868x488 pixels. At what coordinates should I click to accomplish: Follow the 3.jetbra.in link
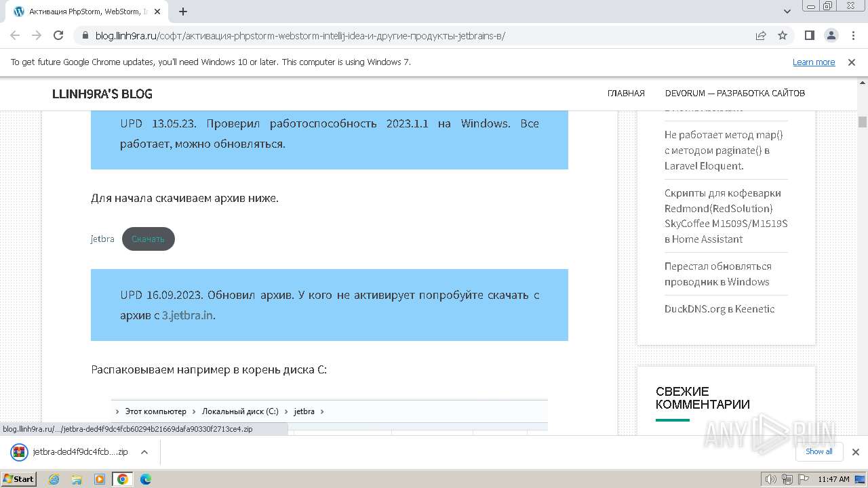point(188,315)
